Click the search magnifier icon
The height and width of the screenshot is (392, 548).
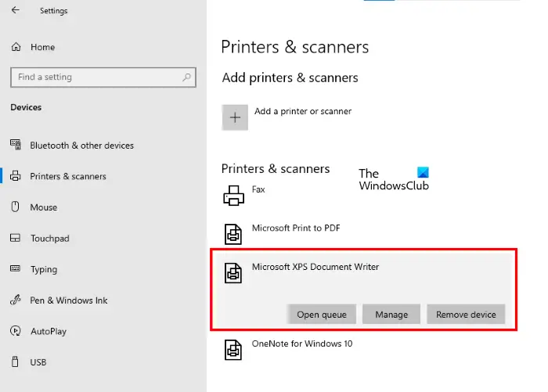coord(186,77)
